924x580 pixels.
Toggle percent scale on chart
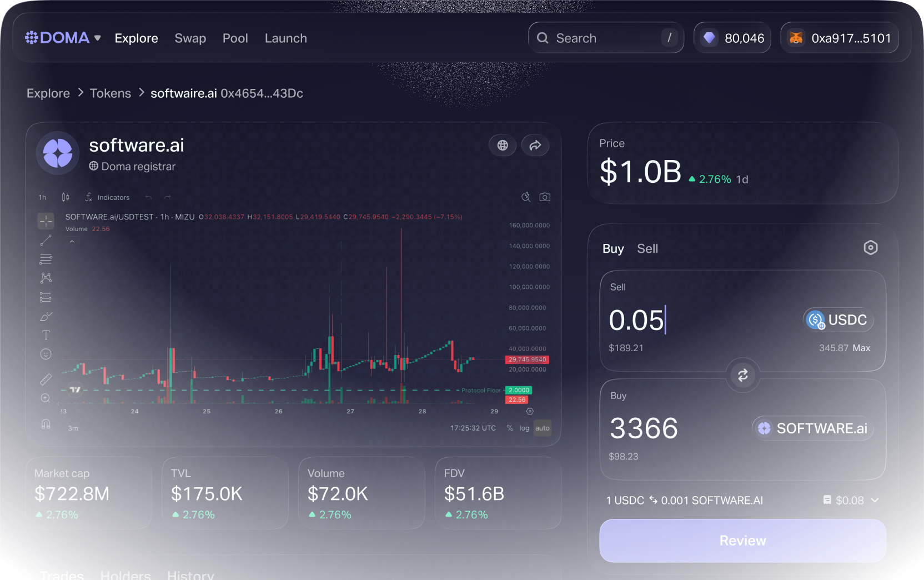coord(510,428)
